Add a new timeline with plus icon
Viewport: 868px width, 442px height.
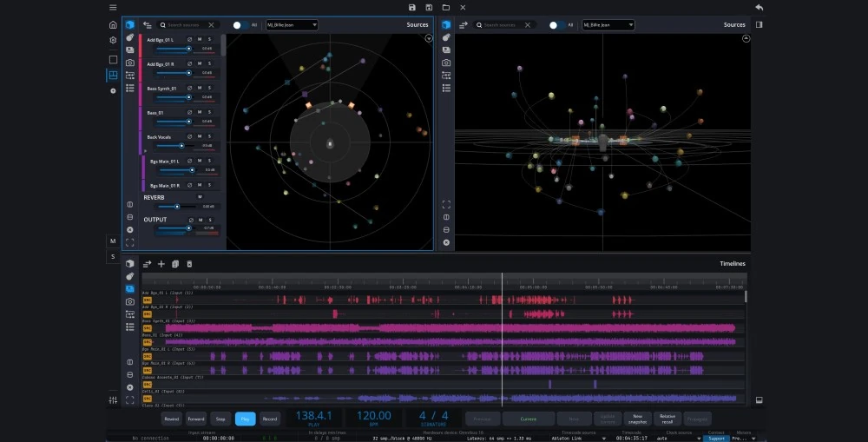(161, 264)
